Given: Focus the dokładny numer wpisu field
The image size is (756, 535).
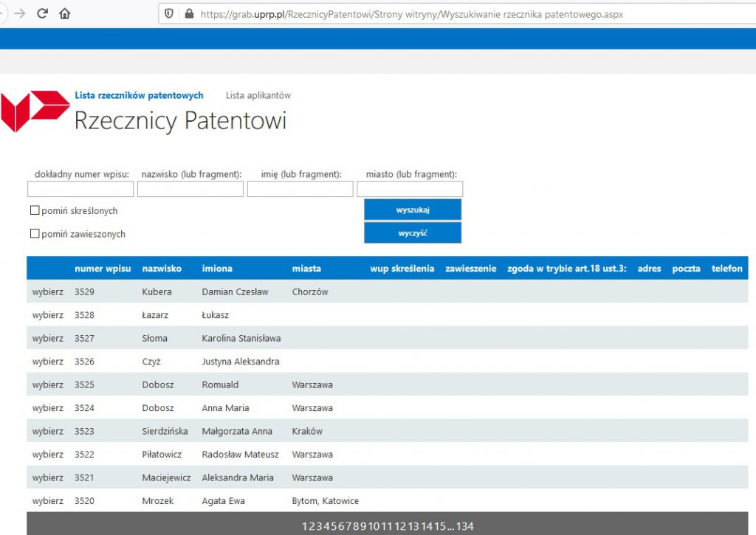Looking at the screenshot, I should point(80,189).
